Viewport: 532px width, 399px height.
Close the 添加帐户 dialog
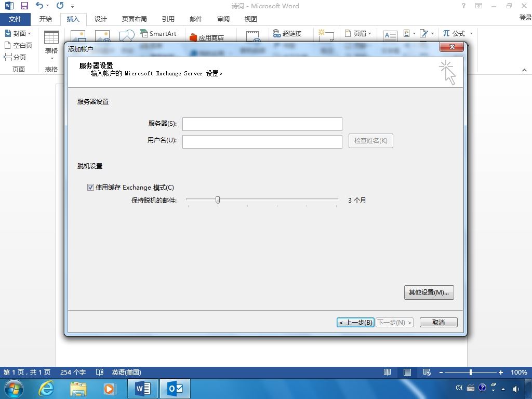click(451, 47)
